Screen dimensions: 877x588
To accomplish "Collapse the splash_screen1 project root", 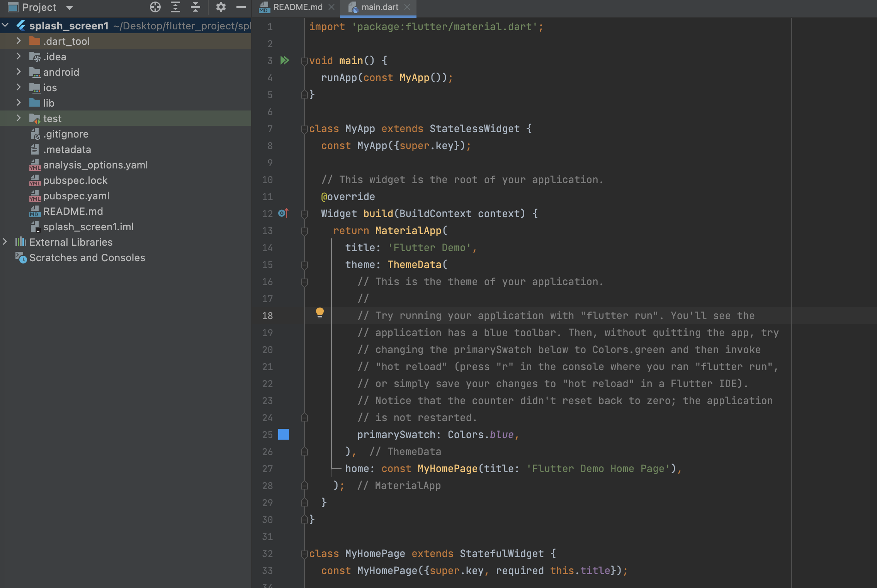I will pos(5,25).
